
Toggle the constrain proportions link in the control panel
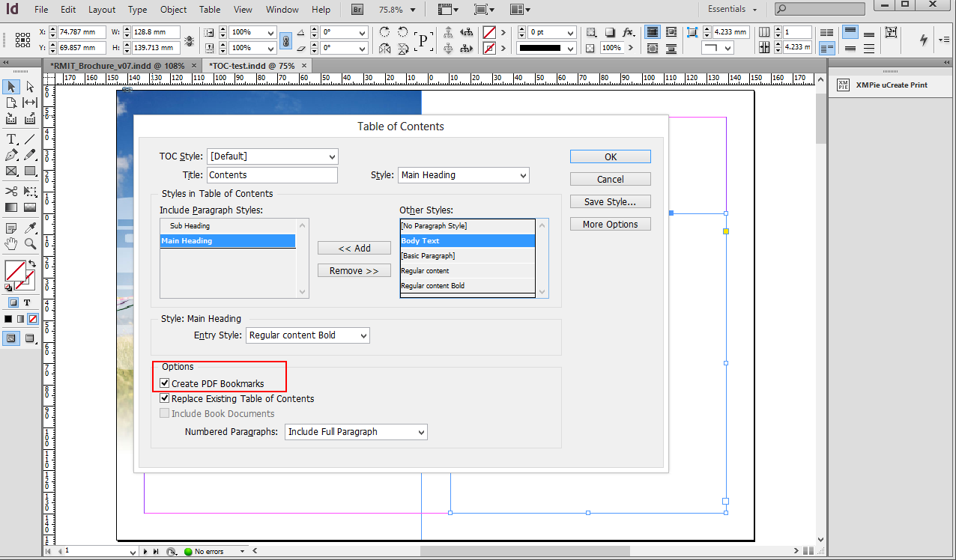[x=285, y=42]
